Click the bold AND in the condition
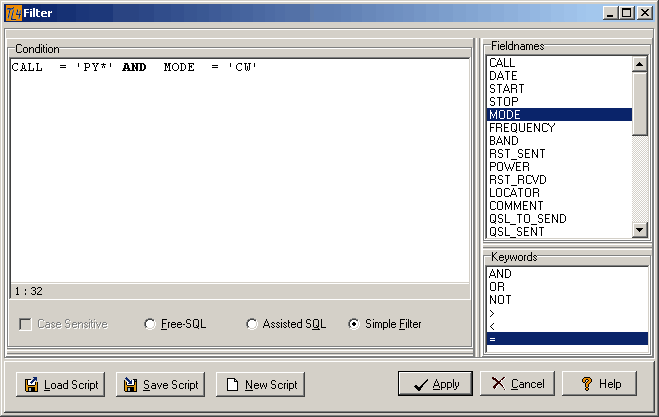The width and height of the screenshot is (659, 417). 134,67
